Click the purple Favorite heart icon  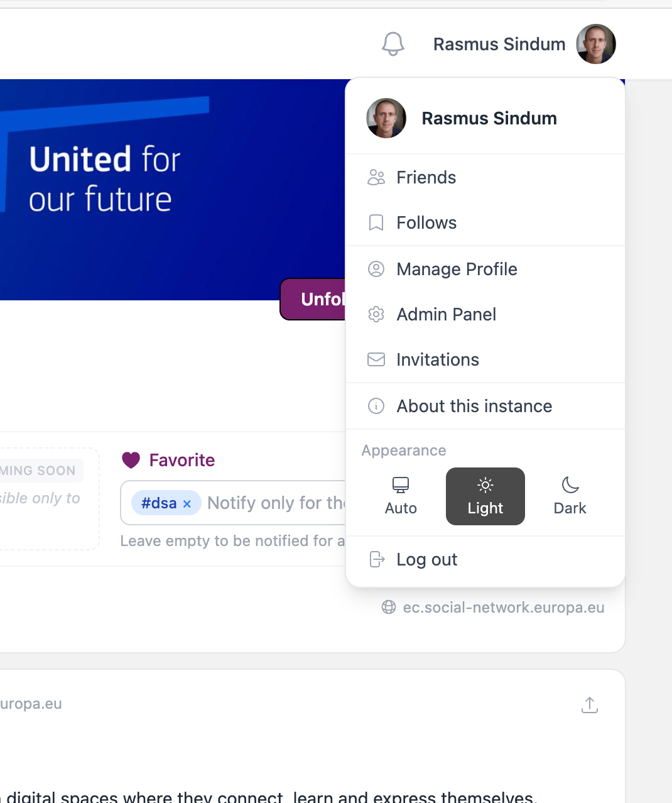point(131,461)
